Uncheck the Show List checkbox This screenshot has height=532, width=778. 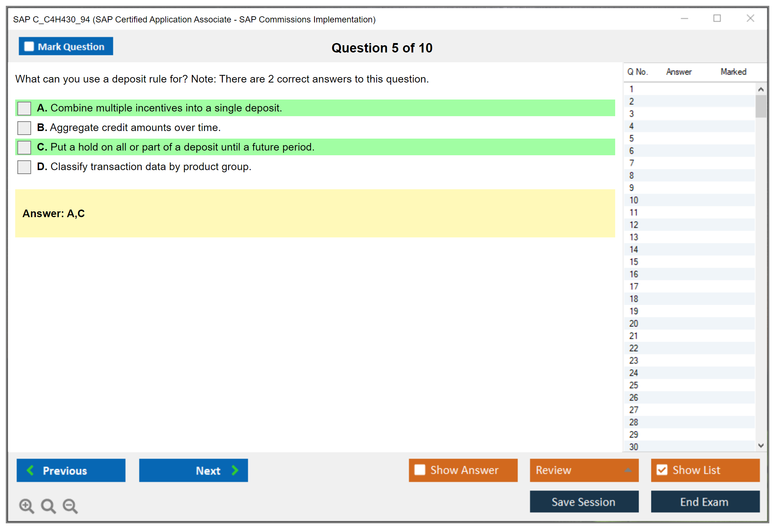pos(662,470)
